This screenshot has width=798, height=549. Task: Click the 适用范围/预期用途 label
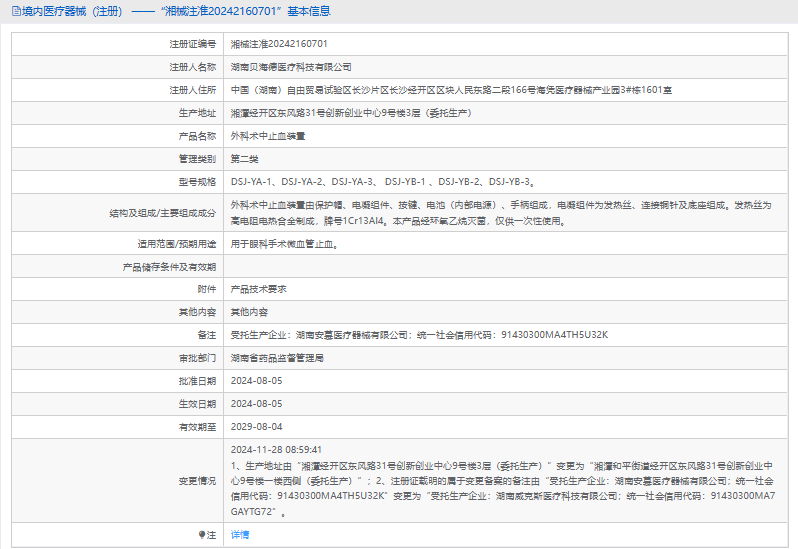pyautogui.click(x=177, y=244)
